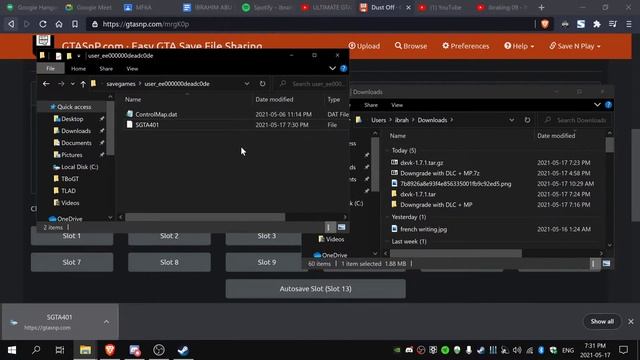Open the TBoGT folder shortcut
The height and width of the screenshot is (360, 640).
(x=70, y=179)
